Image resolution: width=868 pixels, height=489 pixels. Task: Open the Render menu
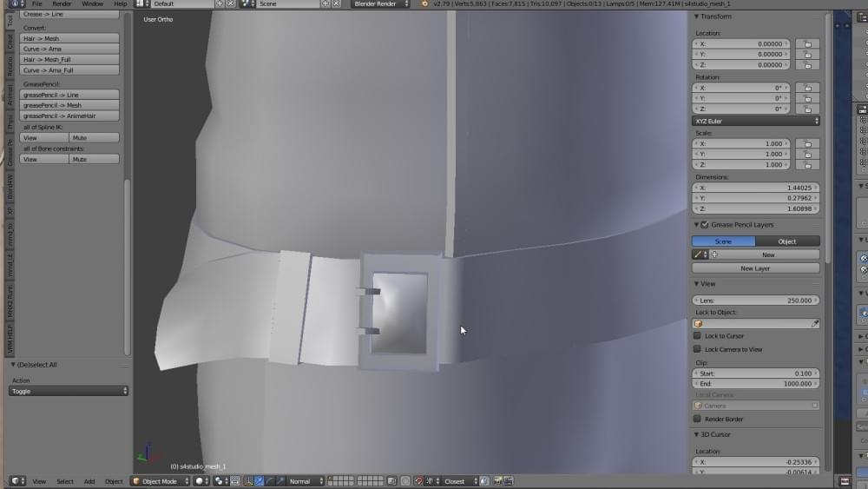point(62,3)
